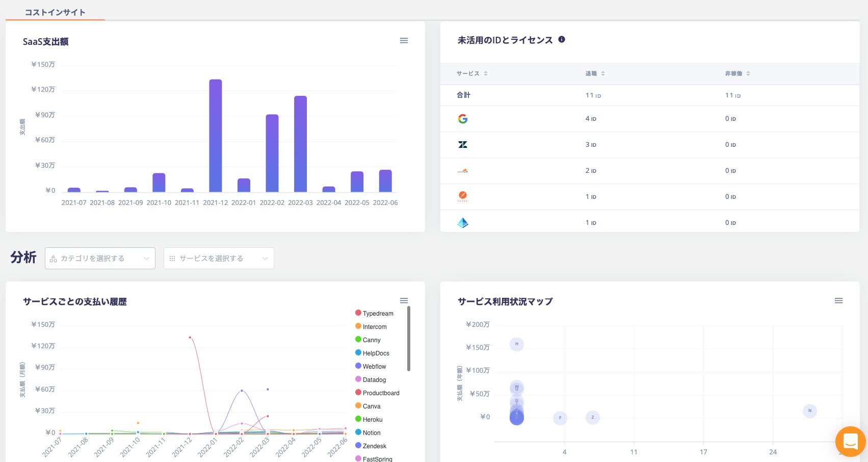Click the 2021-12 bar in SaaS支出額
This screenshot has width=868, height=462.
[x=216, y=136]
